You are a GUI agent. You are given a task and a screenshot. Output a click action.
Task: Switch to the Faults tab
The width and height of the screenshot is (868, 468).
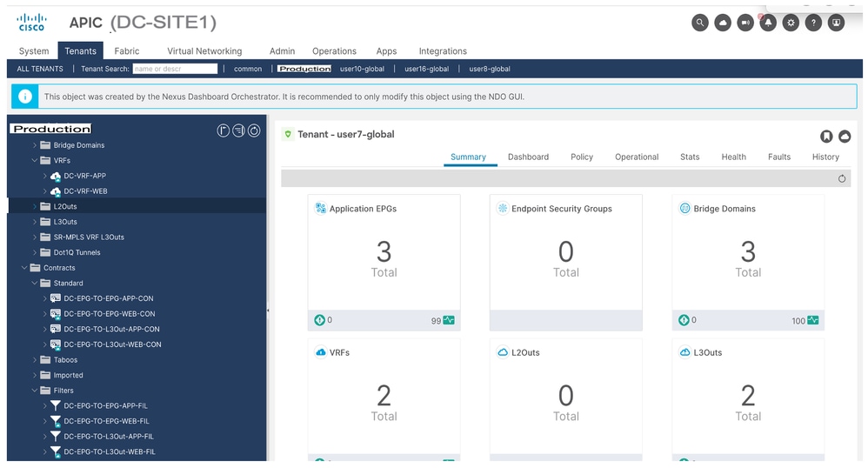[779, 157]
